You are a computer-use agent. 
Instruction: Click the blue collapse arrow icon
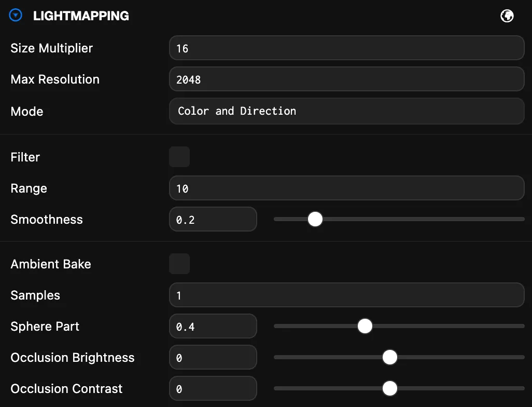(x=16, y=15)
